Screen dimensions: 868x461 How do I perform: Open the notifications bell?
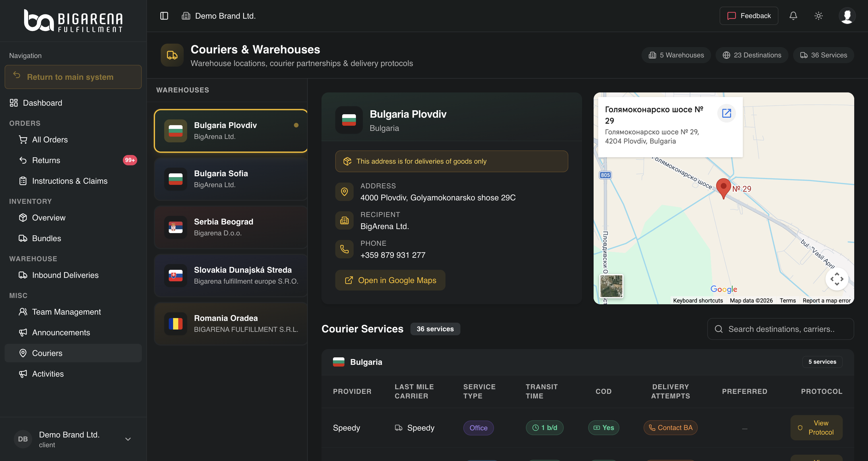click(793, 16)
